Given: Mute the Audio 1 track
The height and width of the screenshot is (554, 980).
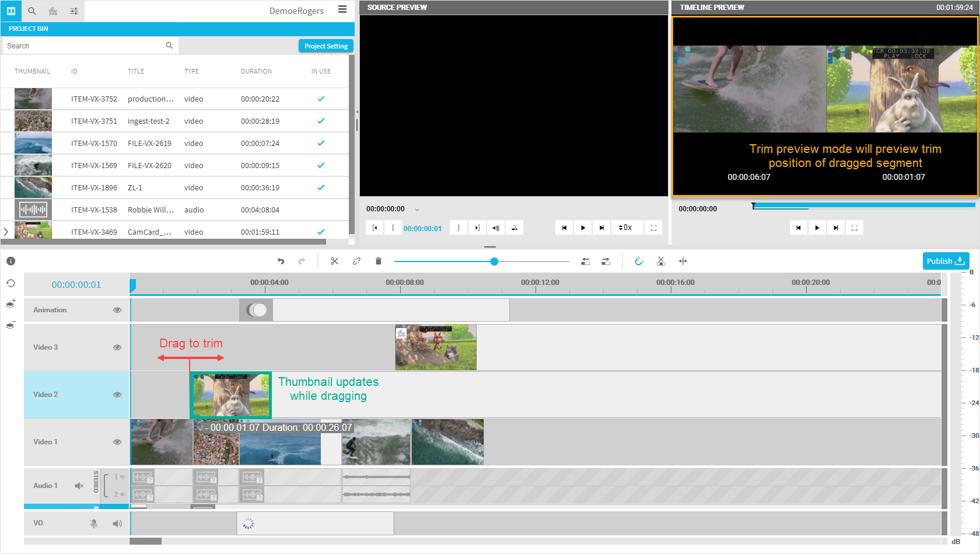Looking at the screenshot, I should point(79,486).
